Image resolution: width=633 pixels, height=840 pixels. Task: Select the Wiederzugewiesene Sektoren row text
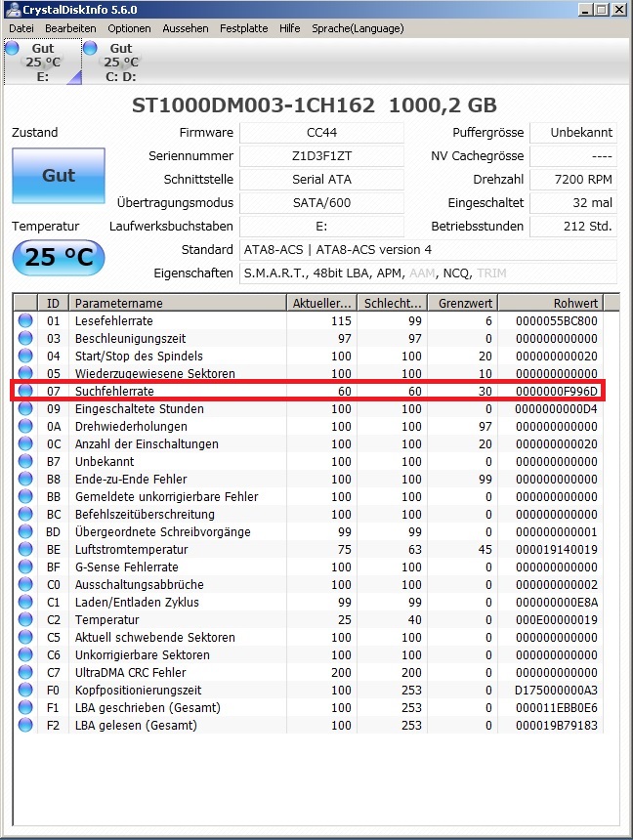coord(155,373)
